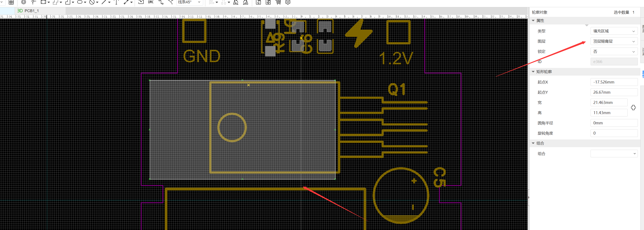This screenshot has width=644, height=230.
Task: Open the 组合 combo box
Action: point(614,154)
